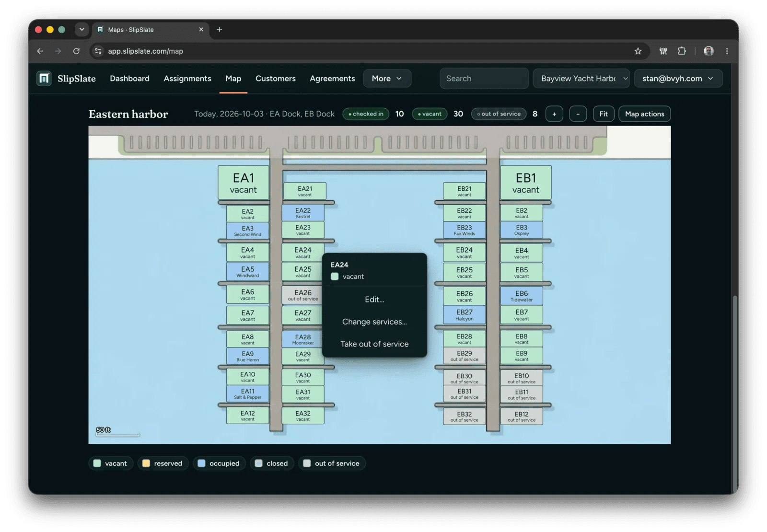Toggle the vacant filter chip in header
This screenshot has width=767, height=532.
(x=430, y=114)
